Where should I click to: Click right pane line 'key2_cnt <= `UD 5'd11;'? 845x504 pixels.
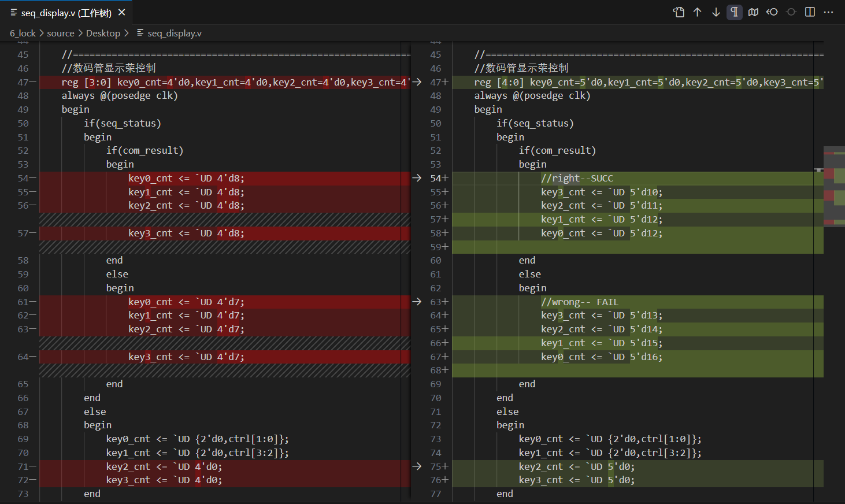pyautogui.click(x=602, y=206)
